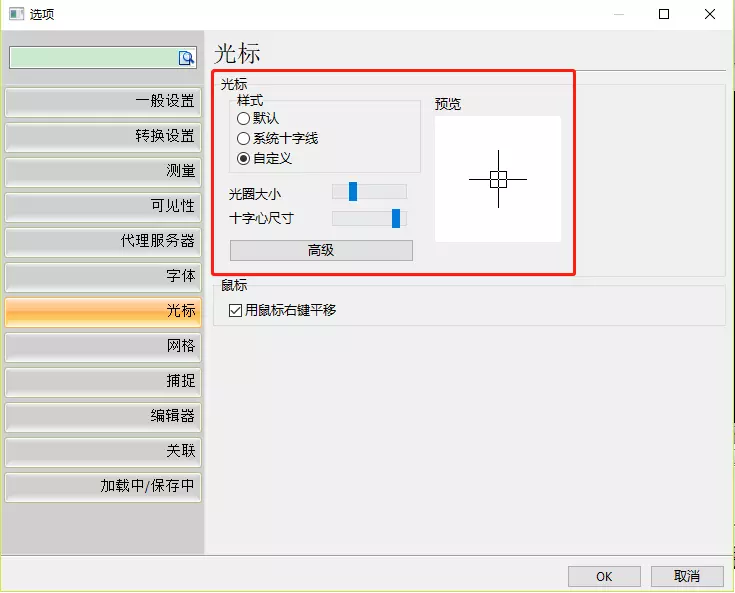735x593 pixels.
Task: Click the search icon in the filter box
Action: pos(186,58)
